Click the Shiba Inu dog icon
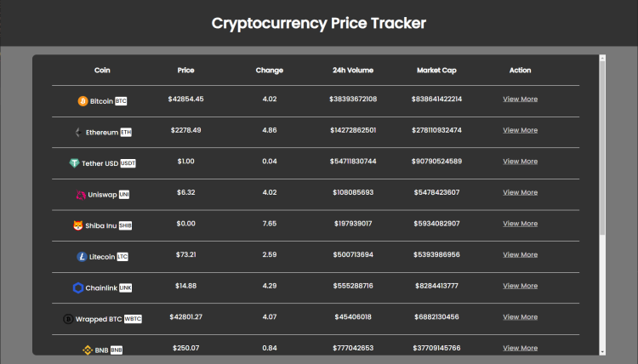Viewport: 638px width, 364px height. click(x=78, y=225)
